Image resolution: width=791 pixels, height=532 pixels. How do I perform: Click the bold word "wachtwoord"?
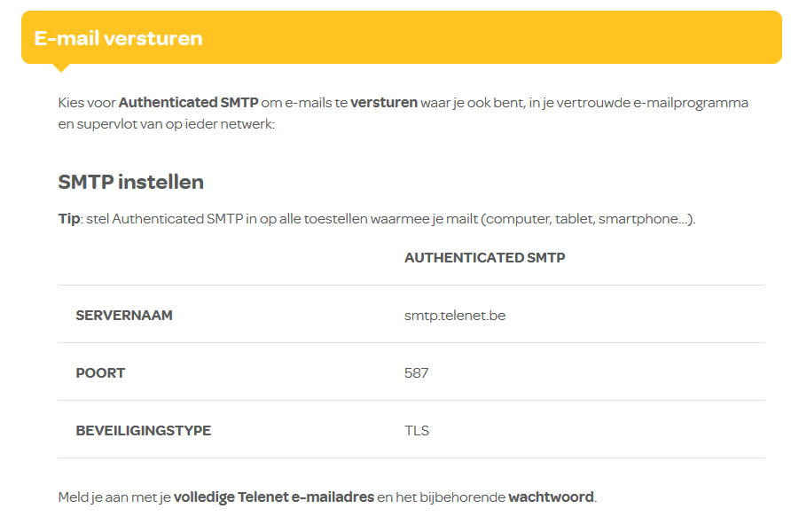pos(551,497)
